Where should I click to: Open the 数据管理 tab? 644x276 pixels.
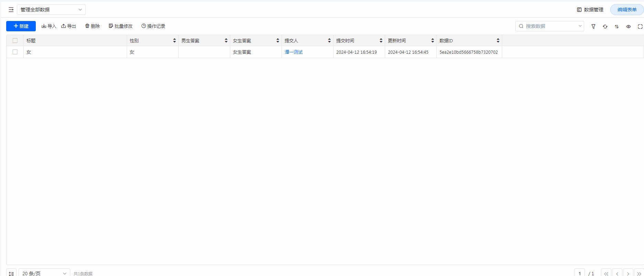590,10
